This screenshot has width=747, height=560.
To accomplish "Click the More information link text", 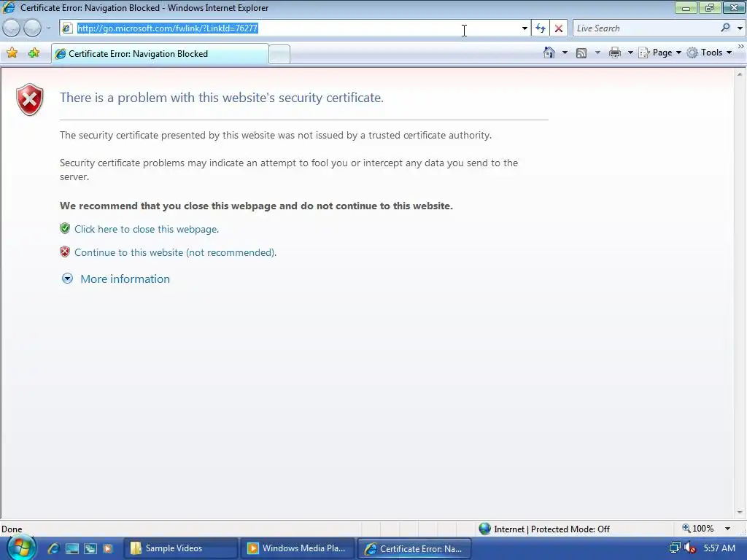I will [125, 279].
